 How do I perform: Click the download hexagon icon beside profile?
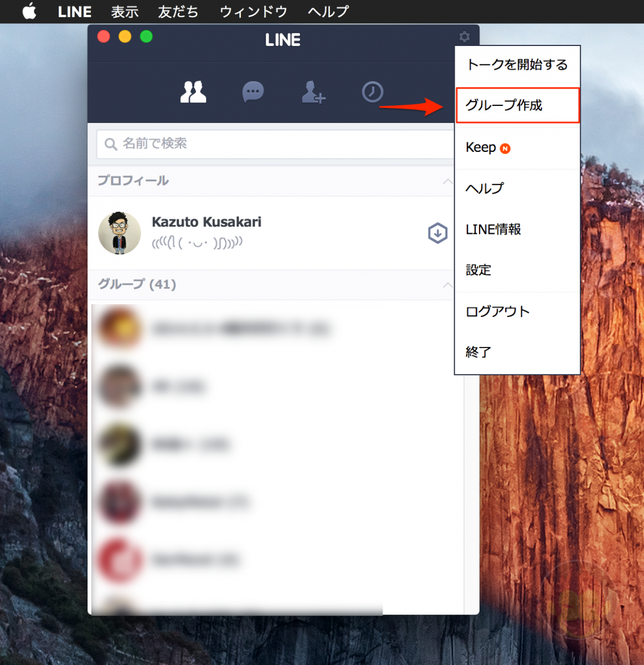pyautogui.click(x=437, y=233)
